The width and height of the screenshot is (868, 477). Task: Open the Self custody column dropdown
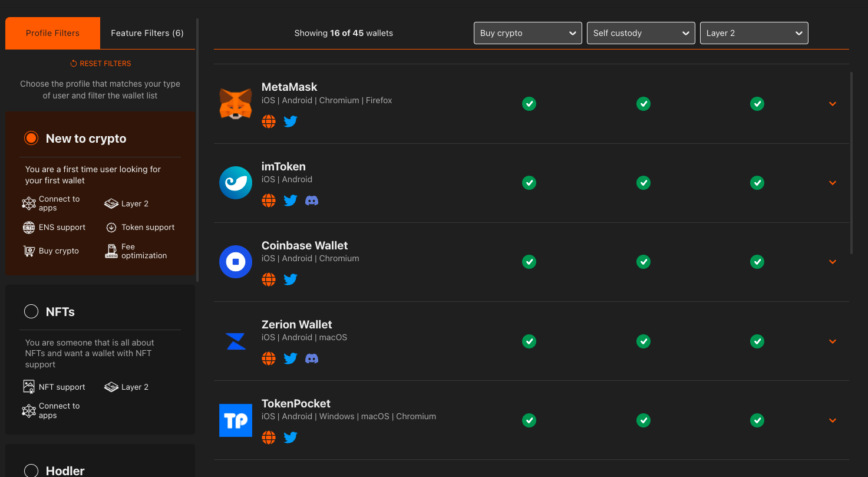coord(641,33)
